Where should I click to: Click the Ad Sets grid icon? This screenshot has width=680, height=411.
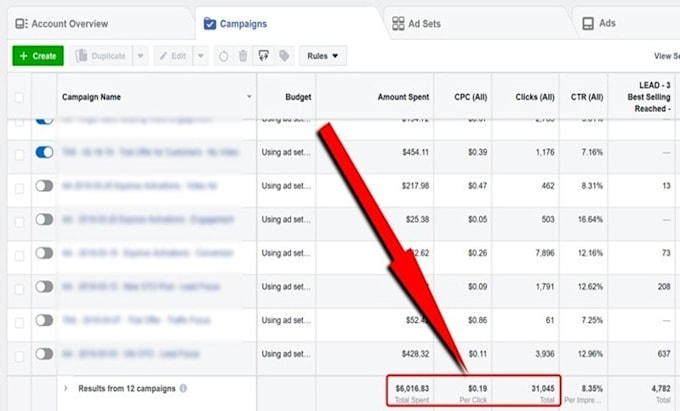pyautogui.click(x=398, y=23)
